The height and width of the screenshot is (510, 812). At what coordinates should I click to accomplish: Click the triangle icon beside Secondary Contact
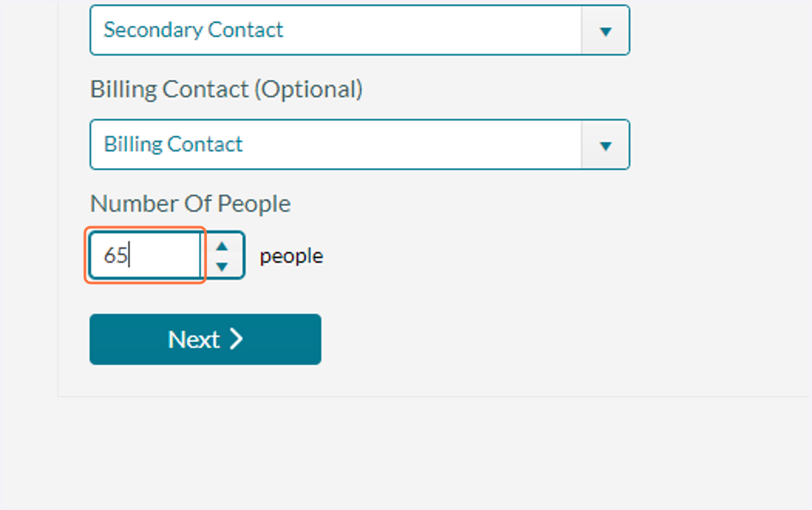tap(606, 31)
